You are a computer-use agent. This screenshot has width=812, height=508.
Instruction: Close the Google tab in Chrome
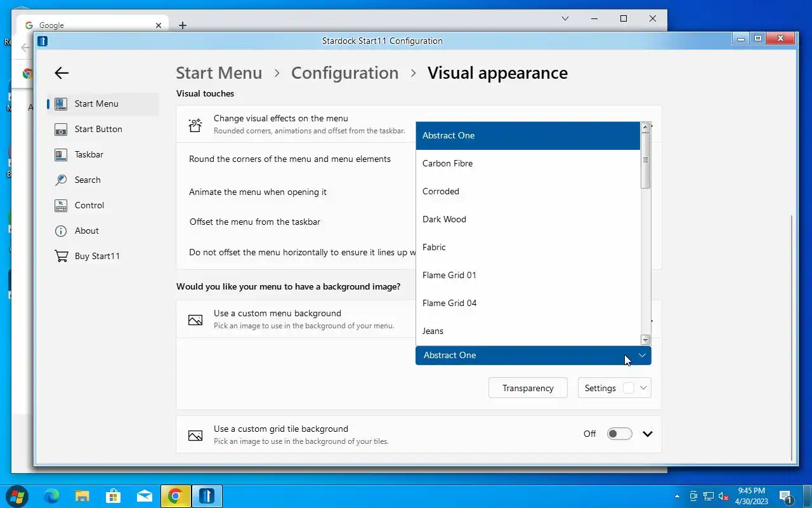(x=159, y=25)
